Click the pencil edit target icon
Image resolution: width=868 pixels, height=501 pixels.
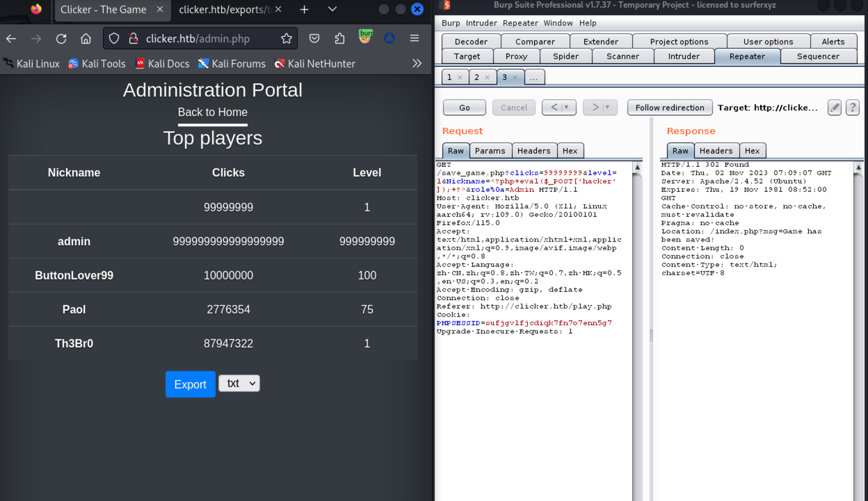(x=834, y=107)
